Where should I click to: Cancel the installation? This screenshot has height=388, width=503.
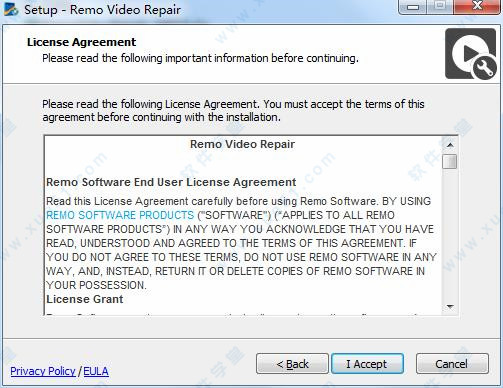coord(452,364)
